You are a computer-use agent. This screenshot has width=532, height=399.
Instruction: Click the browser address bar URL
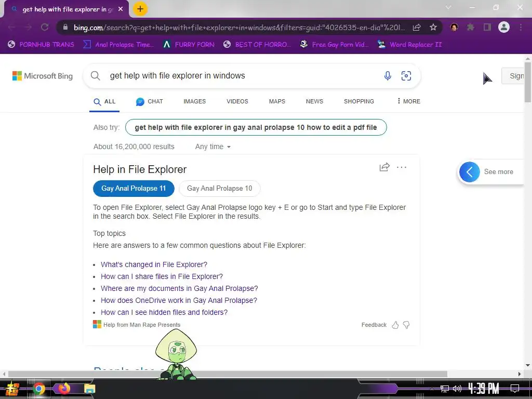pyautogui.click(x=239, y=28)
